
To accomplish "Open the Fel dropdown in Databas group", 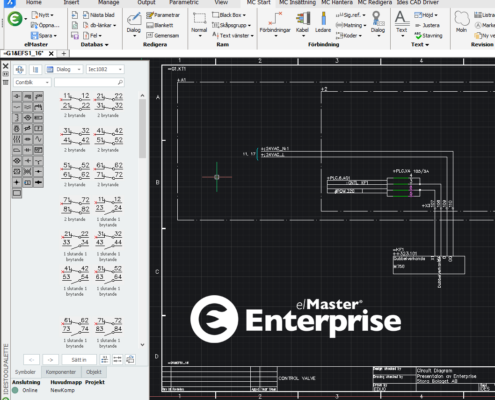I will coord(92,35).
